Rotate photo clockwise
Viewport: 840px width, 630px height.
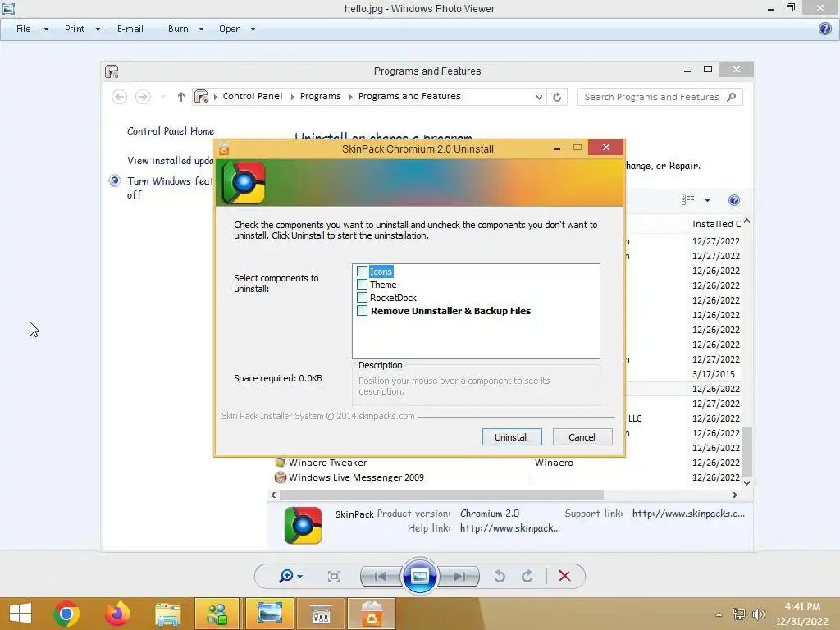tap(527, 577)
